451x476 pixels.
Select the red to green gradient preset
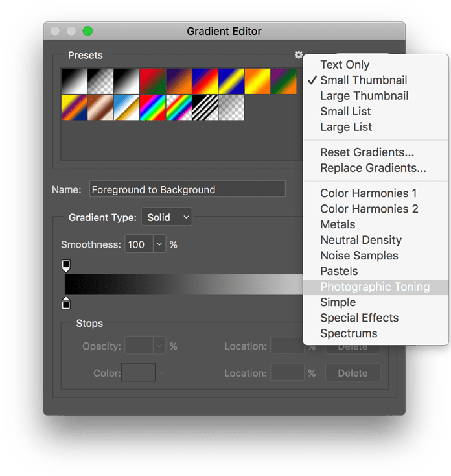pos(152,81)
